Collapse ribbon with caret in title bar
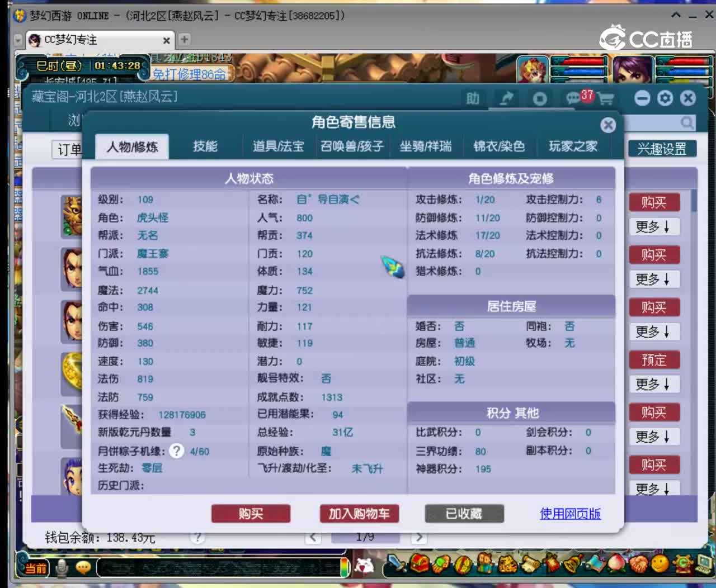The height and width of the screenshot is (588, 716). click(676, 15)
